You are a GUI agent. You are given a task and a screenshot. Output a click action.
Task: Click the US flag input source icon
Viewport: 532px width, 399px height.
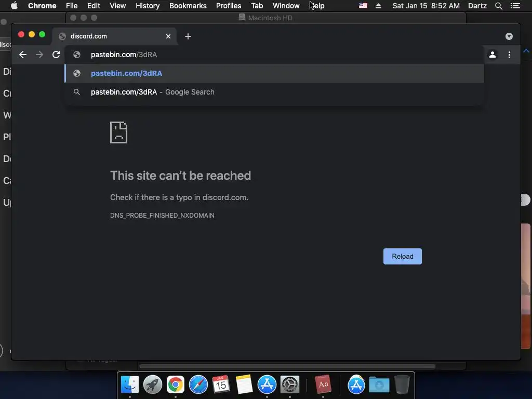pyautogui.click(x=363, y=6)
